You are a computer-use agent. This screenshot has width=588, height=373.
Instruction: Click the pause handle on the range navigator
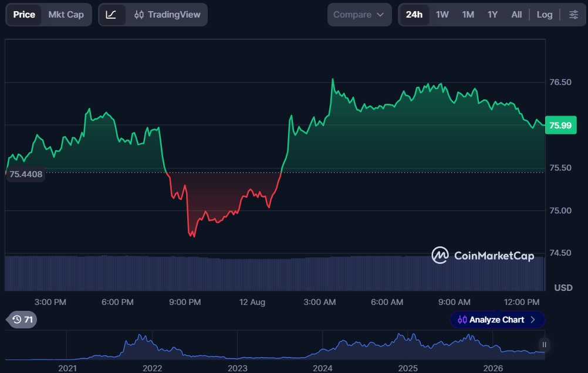(x=544, y=344)
